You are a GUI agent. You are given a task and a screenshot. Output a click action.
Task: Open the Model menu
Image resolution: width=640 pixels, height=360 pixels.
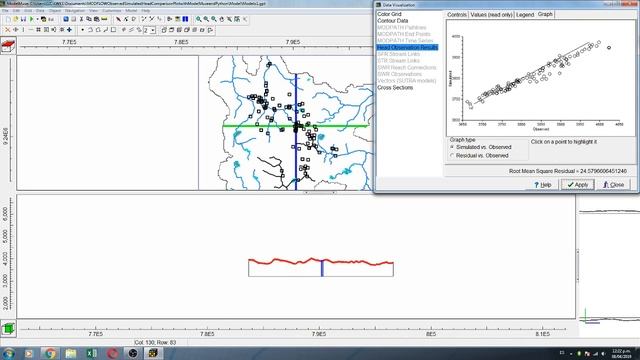click(x=131, y=11)
